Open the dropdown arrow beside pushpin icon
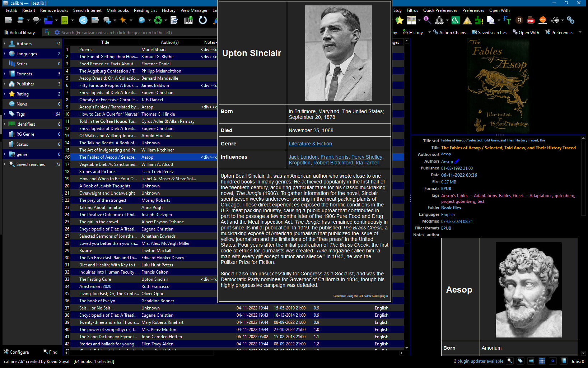The height and width of the screenshot is (368, 588). tap(131, 20)
